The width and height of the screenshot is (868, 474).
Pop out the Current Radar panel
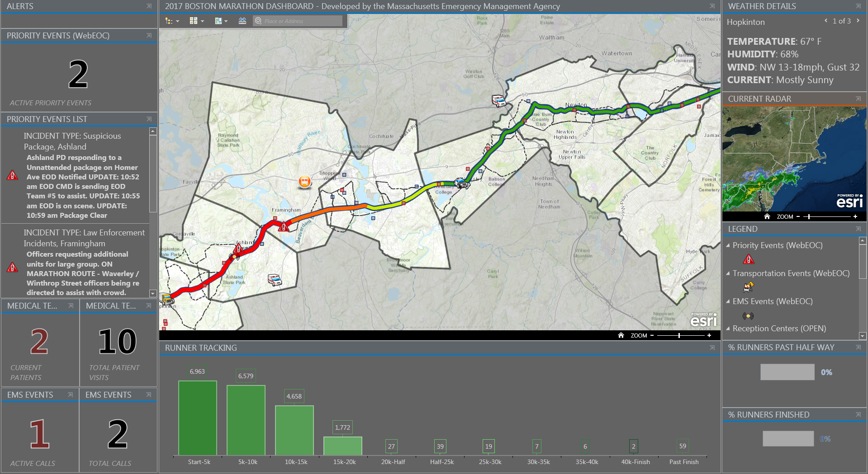pos(858,99)
